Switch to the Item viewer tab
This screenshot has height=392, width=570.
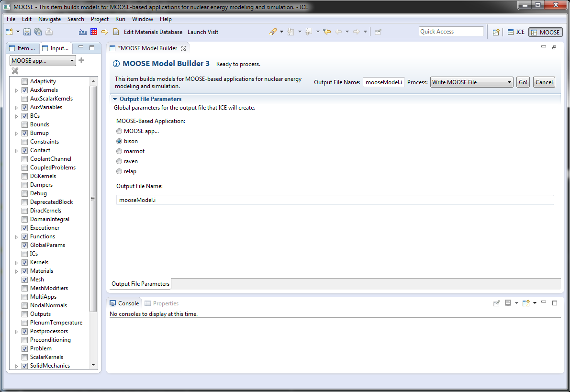tap(22, 48)
